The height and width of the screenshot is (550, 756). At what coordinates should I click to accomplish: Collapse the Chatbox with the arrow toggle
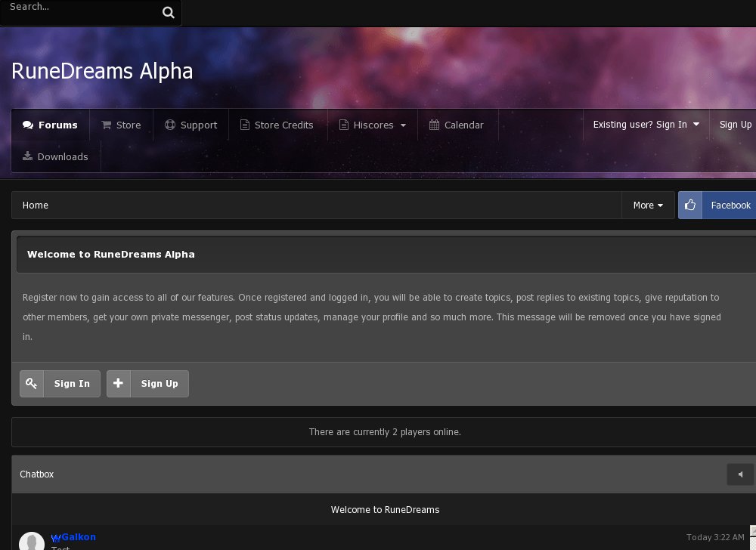tap(740, 474)
